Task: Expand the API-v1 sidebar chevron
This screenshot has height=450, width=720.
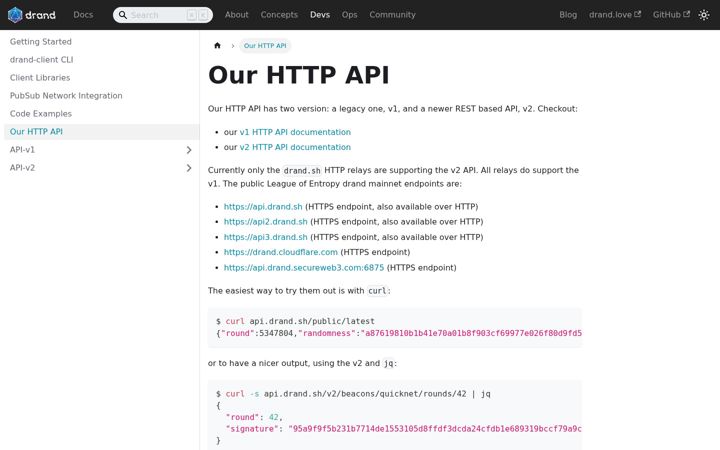Action: (x=189, y=150)
